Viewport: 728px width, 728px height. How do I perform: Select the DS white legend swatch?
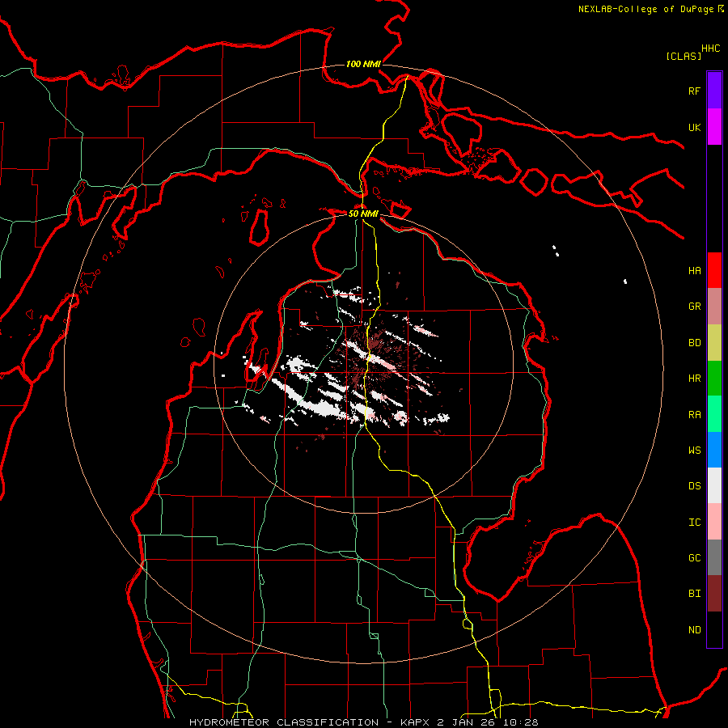click(714, 485)
